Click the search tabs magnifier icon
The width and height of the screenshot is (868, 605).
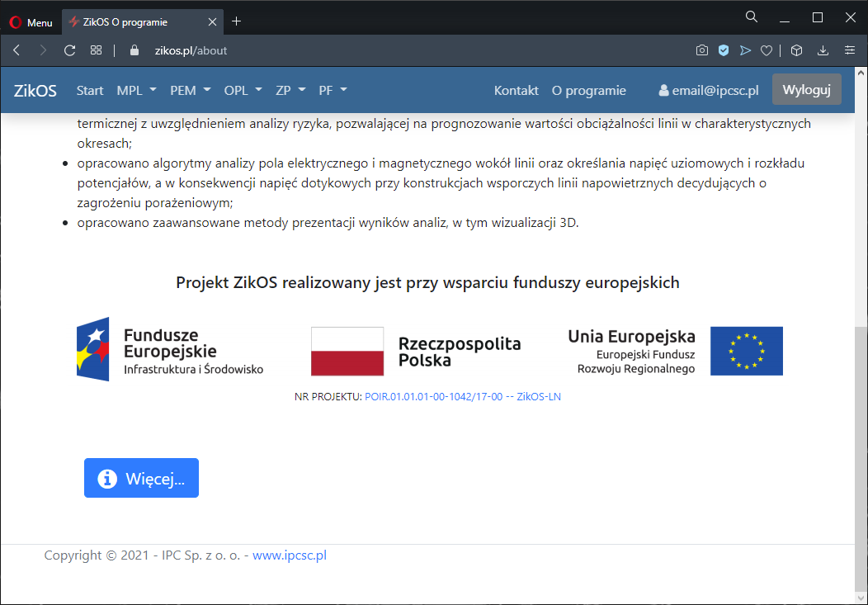click(x=752, y=17)
